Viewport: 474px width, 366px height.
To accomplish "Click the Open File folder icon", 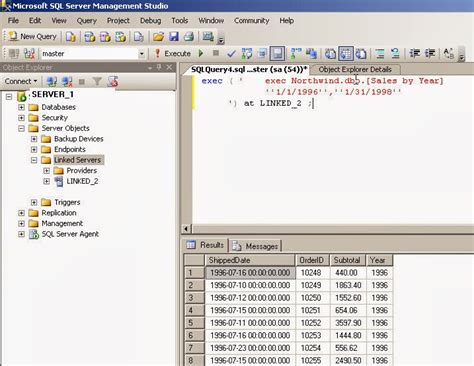I will pyautogui.click(x=158, y=37).
